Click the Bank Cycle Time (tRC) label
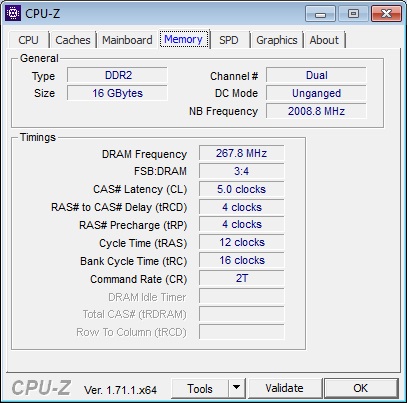The height and width of the screenshot is (403, 407). click(x=134, y=261)
